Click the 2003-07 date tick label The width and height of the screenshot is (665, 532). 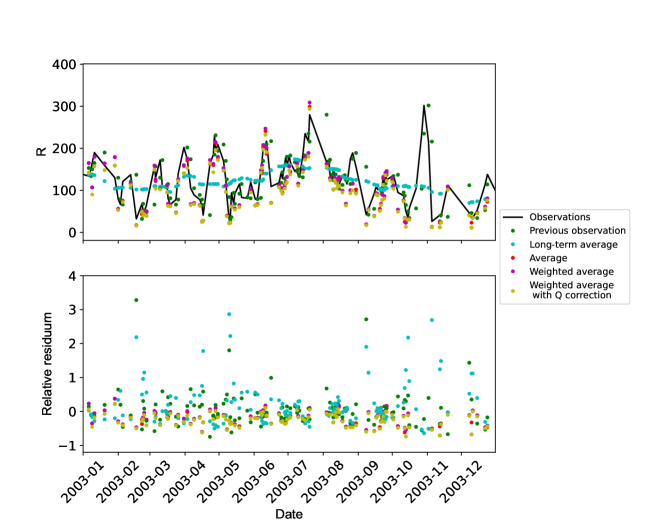[x=288, y=481]
